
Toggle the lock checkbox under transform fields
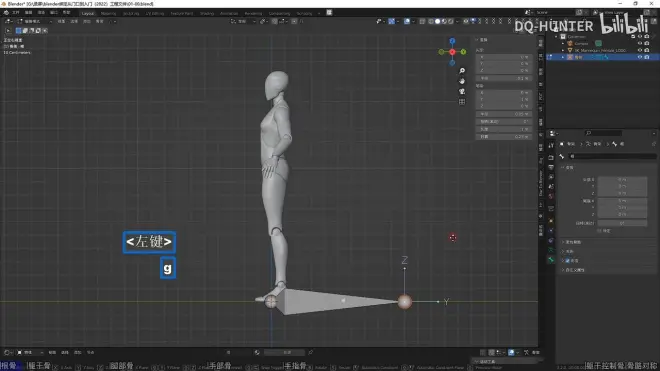(x=599, y=231)
